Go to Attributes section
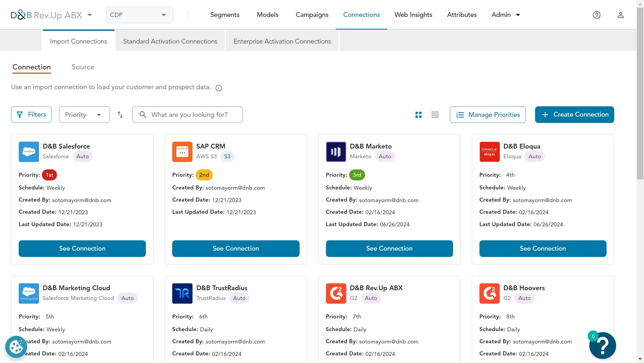The width and height of the screenshot is (644, 363). [462, 15]
